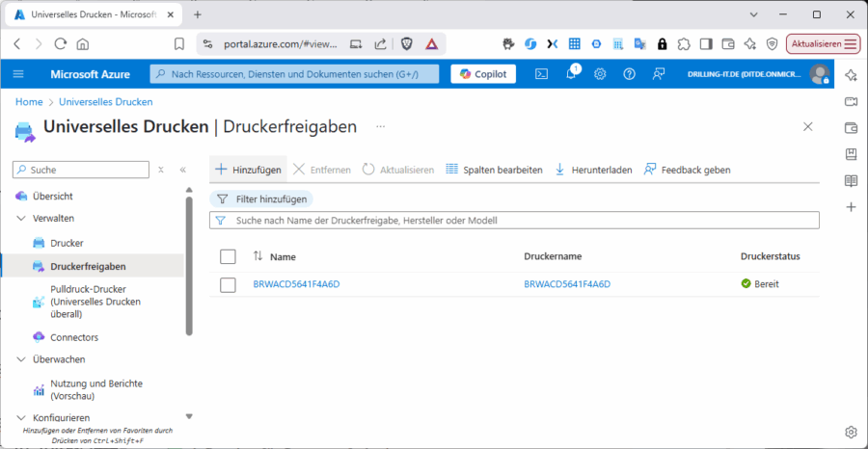
Task: Open the blade more options ellipsis
Action: pyautogui.click(x=380, y=126)
